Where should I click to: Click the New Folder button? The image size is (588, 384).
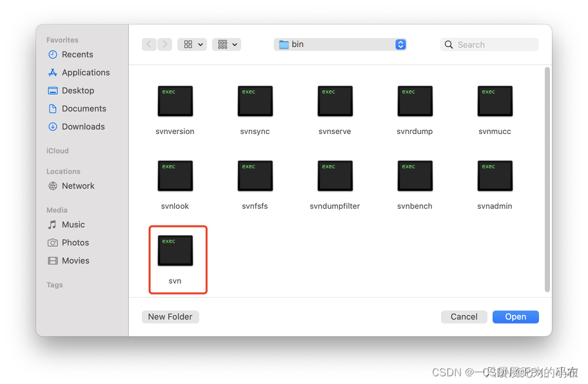click(170, 316)
